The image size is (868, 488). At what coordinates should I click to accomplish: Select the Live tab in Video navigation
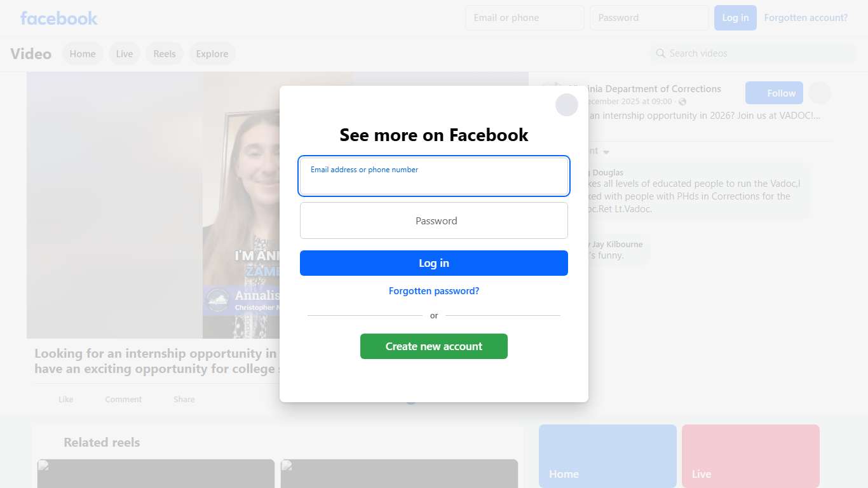point(124,54)
